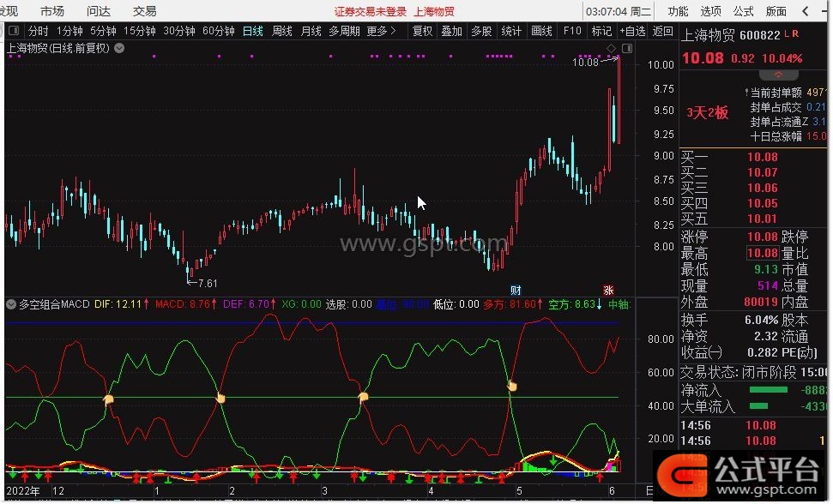833x504 pixels.
Task: Select the 1分钟 period
Action: point(69,32)
